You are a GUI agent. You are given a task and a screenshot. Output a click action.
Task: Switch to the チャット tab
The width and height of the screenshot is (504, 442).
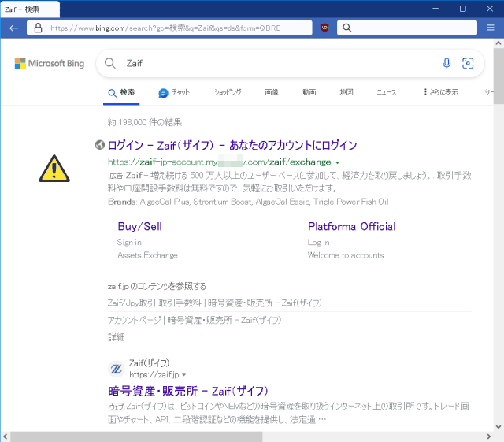[174, 93]
